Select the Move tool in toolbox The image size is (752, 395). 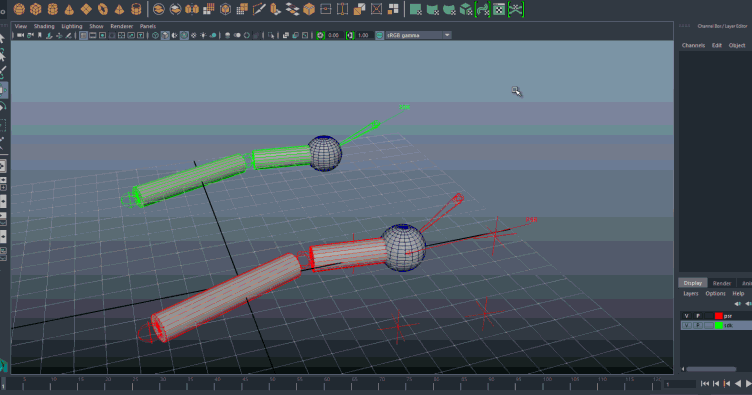[3, 90]
